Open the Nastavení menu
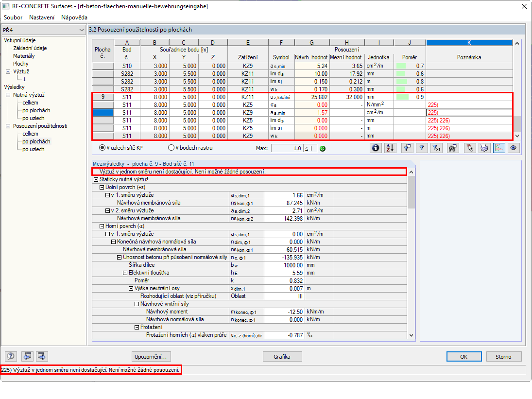This screenshot has height=399, width=532. tap(42, 17)
